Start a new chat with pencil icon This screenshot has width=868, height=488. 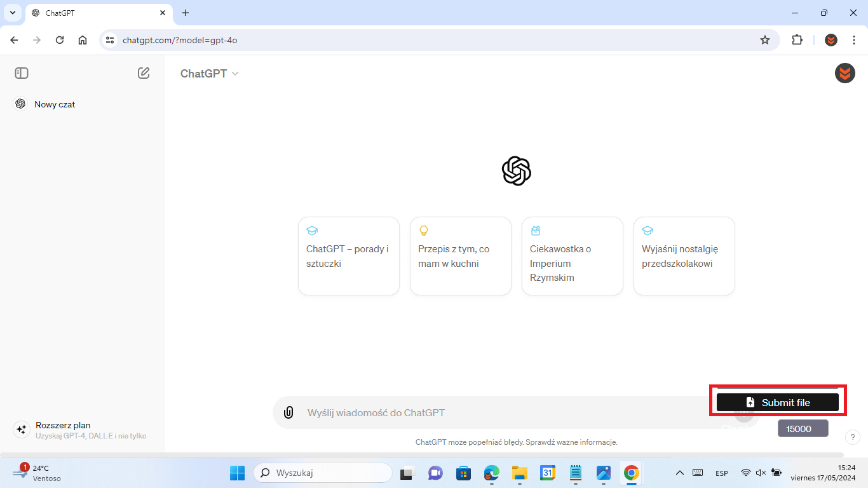144,73
